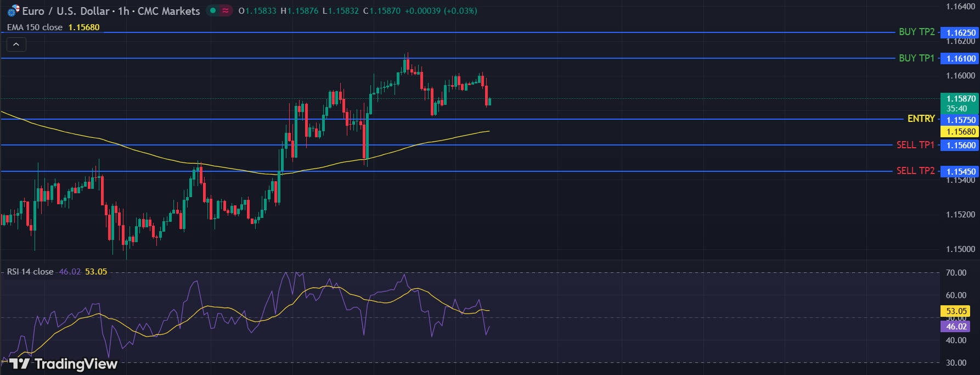980x375 pixels.
Task: Select the EMA 150 close indicator label
Action: pos(35,27)
